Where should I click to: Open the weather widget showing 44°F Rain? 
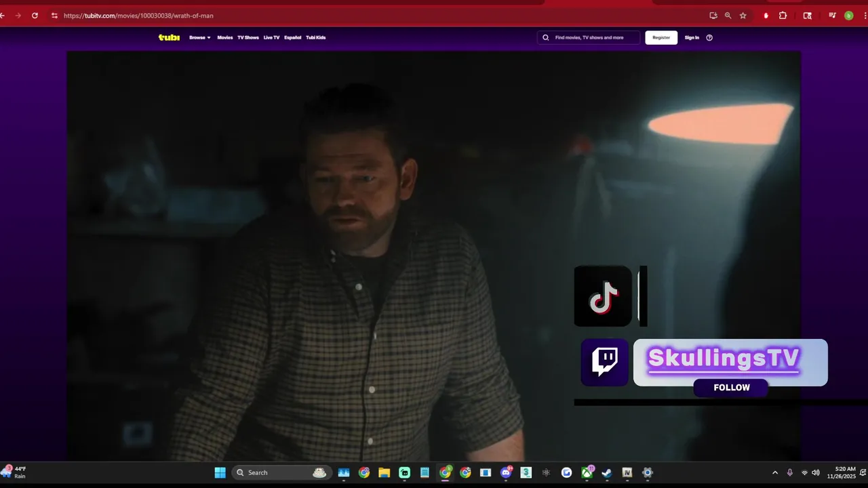tap(14, 472)
